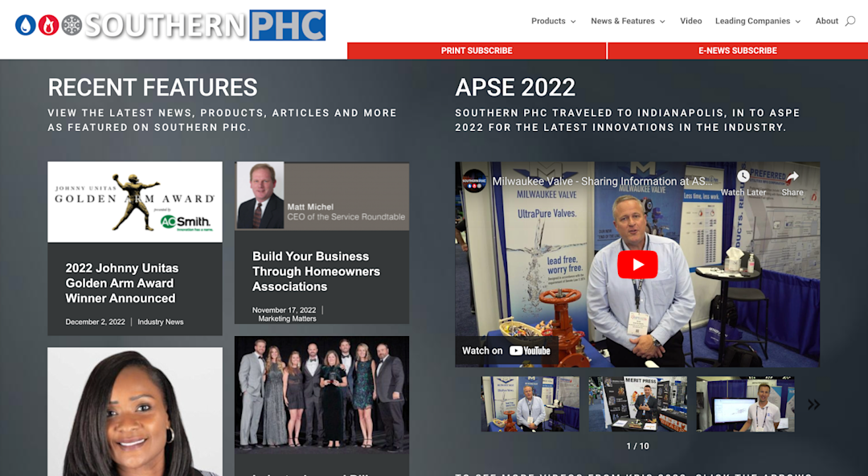Click Watch on YouTube link
Image resolution: width=868 pixels, height=476 pixels.
point(506,351)
